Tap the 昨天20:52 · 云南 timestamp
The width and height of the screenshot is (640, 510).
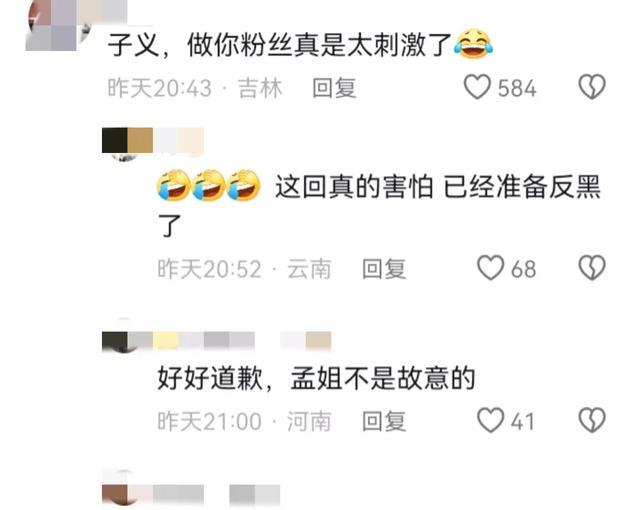[244, 269]
